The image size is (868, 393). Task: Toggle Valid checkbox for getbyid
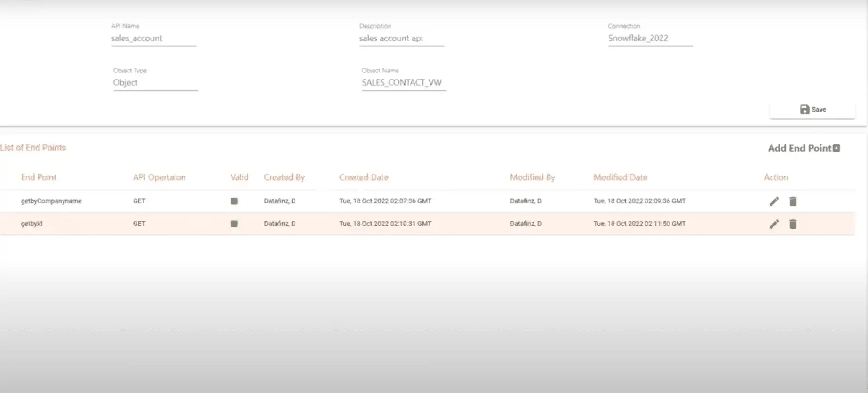pyautogui.click(x=234, y=224)
